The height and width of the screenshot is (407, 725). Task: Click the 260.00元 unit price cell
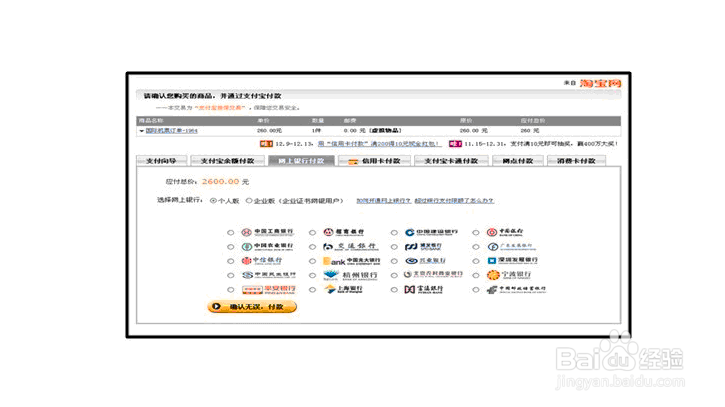click(269, 131)
